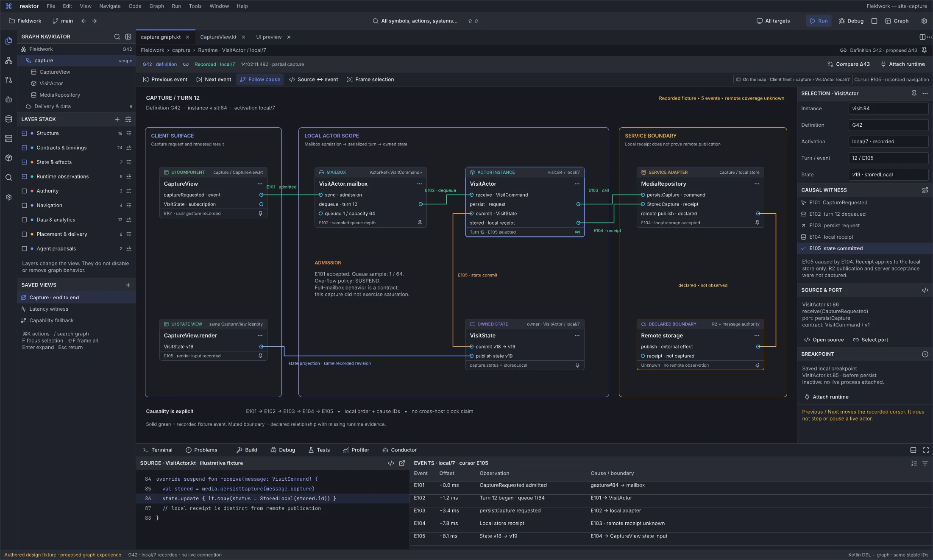The width and height of the screenshot is (933, 560).
Task: Click the Events filter icon
Action: click(925, 463)
